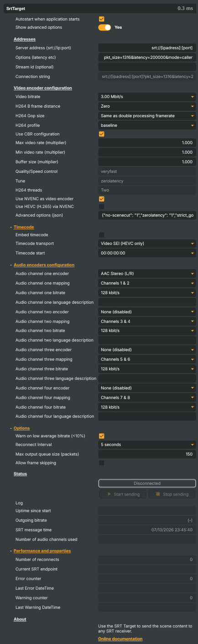Open Audio channel two mapping dropdown
The height and width of the screenshot is (644, 198).
click(x=147, y=321)
